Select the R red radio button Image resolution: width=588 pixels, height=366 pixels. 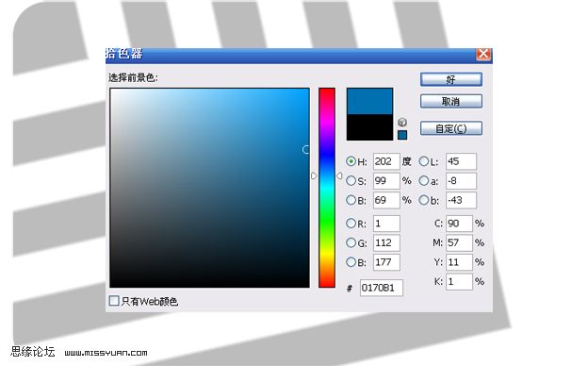pos(351,224)
